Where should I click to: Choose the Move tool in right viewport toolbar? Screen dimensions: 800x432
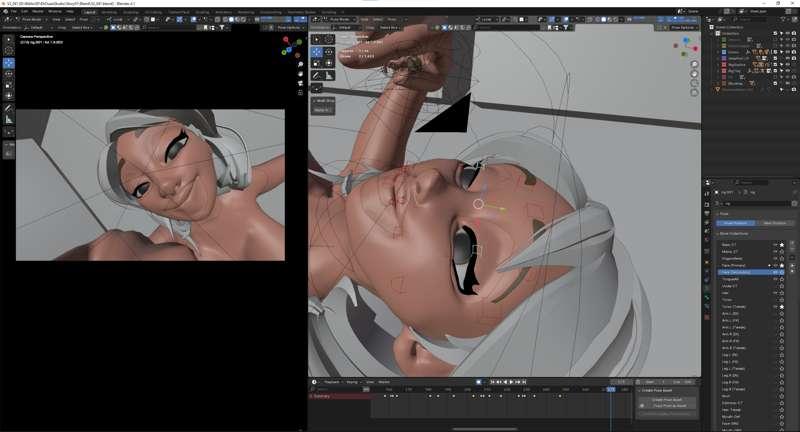pos(316,52)
